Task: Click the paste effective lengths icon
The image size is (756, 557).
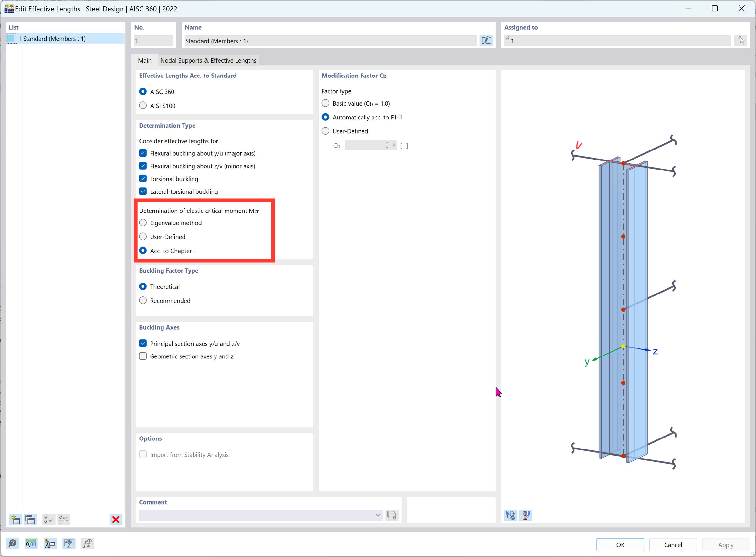Action: click(x=30, y=520)
